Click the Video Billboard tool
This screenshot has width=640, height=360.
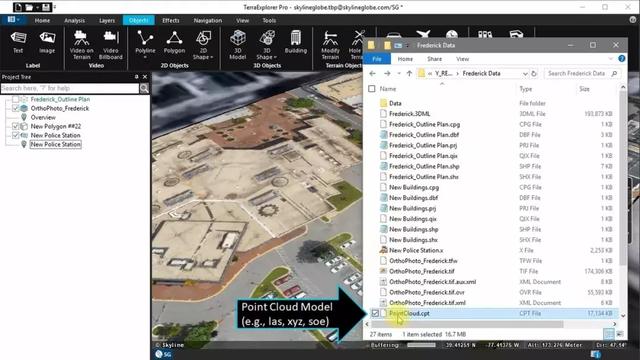(110, 45)
